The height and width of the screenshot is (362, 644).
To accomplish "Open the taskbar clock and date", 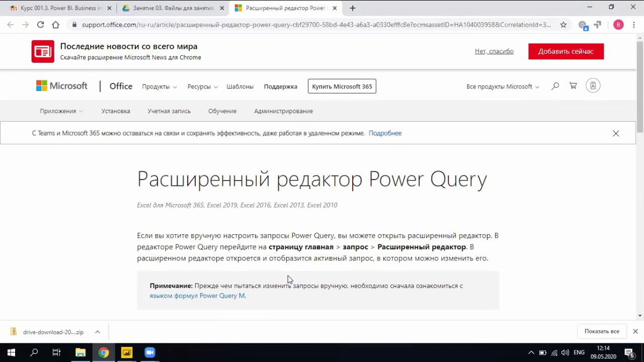I will pos(603,352).
